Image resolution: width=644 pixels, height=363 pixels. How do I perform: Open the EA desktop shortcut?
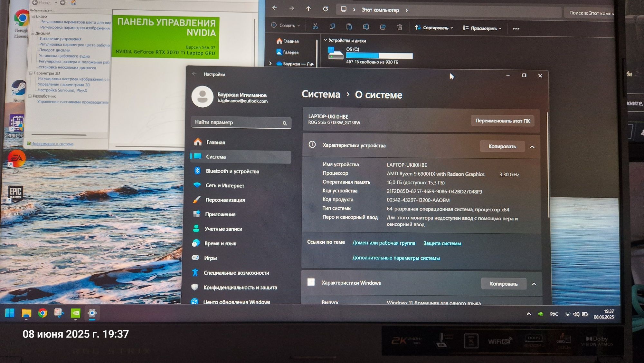pyautogui.click(x=16, y=161)
